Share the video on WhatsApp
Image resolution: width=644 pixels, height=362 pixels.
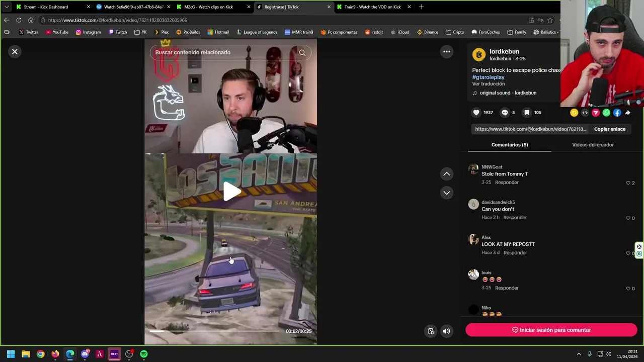click(x=606, y=113)
